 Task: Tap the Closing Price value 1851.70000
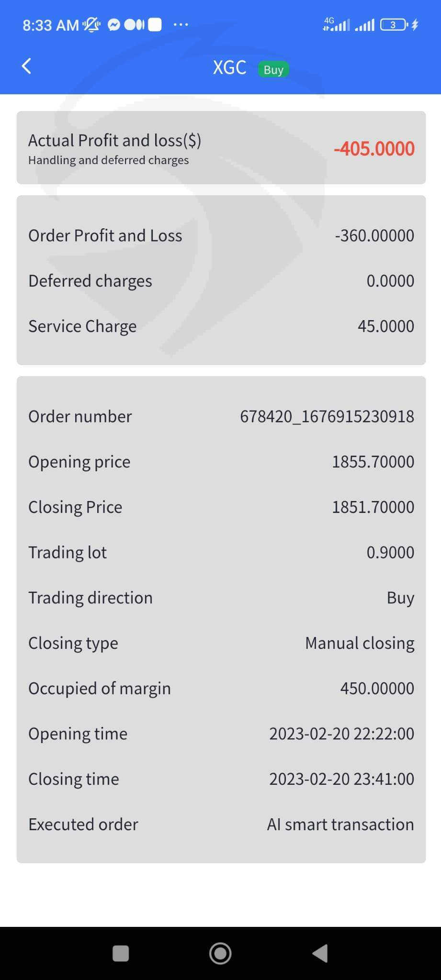click(373, 507)
